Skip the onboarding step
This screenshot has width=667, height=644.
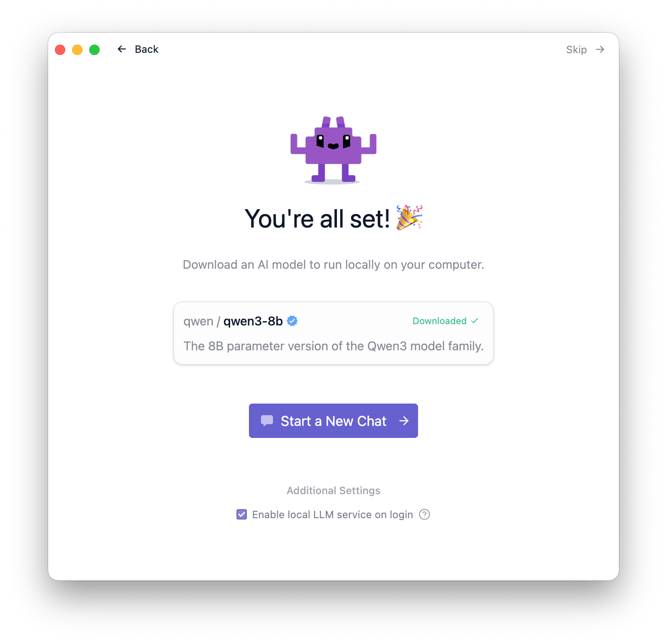pyautogui.click(x=585, y=50)
